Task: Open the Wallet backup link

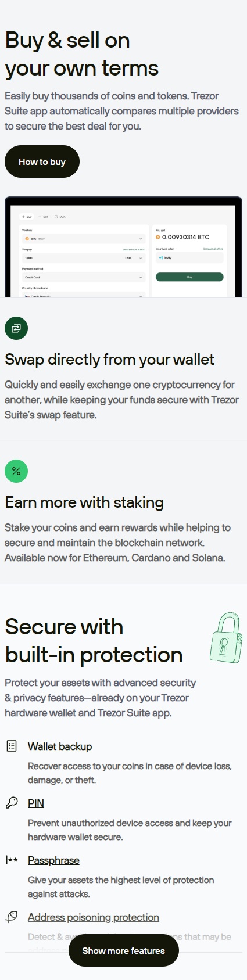Action: [x=60, y=746]
